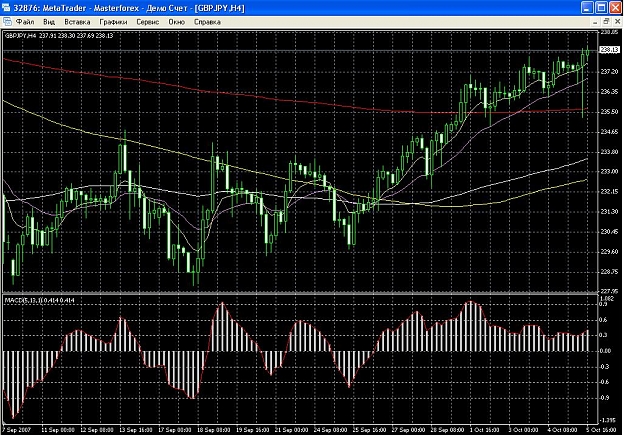
Task: Click the 13 Sep 16:00 time label
Action: pyautogui.click(x=136, y=430)
